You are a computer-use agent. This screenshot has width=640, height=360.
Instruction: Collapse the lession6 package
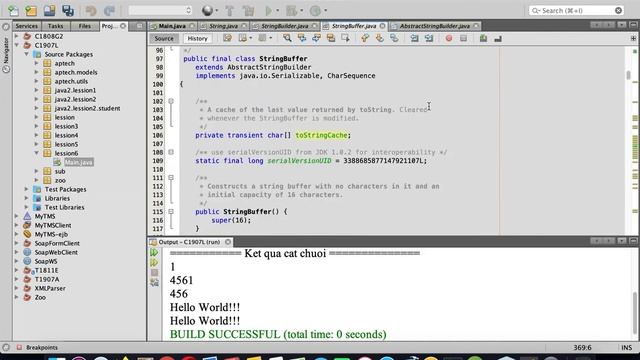(x=36, y=153)
